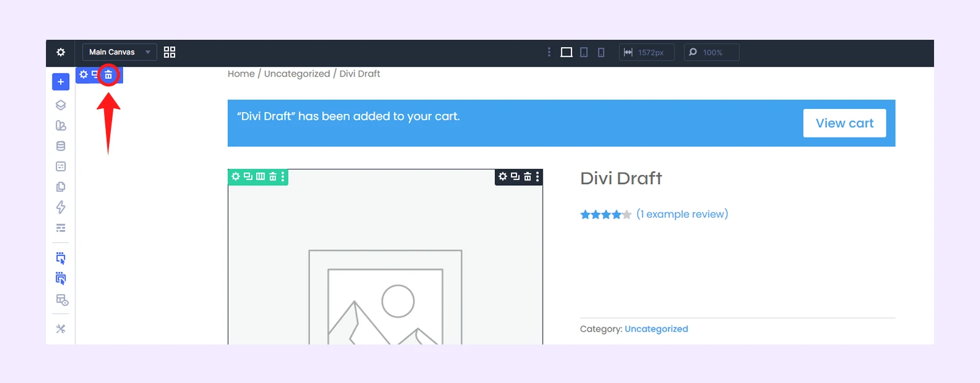Delete the green row using its trash icon

[x=273, y=177]
